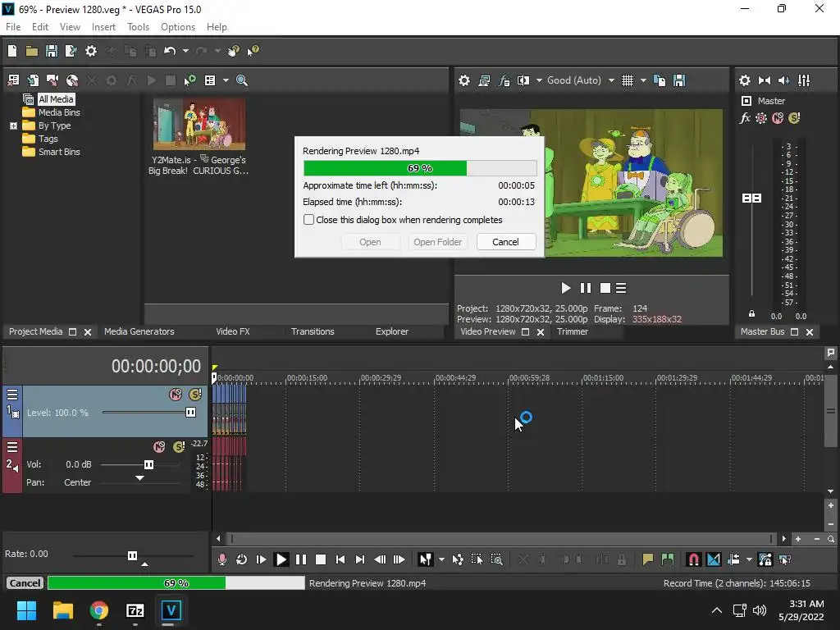This screenshot has height=630, width=840.
Task: Select the Curious George media thumbnail
Action: 199,125
